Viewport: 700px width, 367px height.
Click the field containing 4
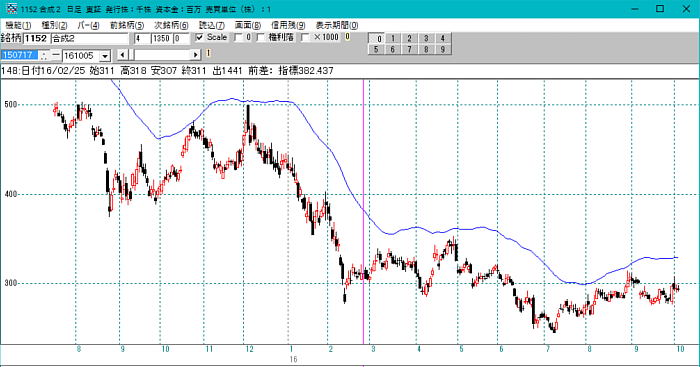pos(142,38)
